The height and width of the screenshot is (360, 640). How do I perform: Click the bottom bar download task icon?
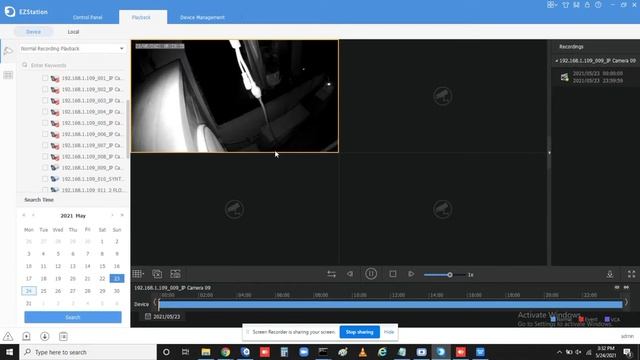[44, 336]
